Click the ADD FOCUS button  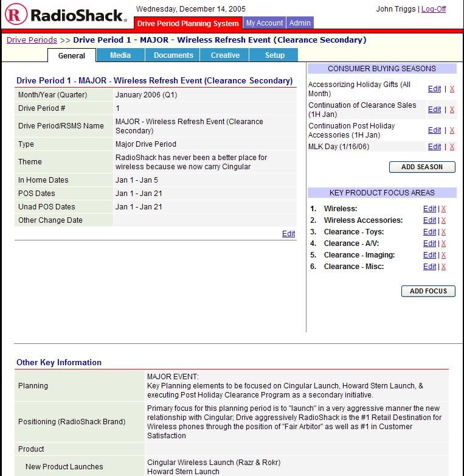428,291
